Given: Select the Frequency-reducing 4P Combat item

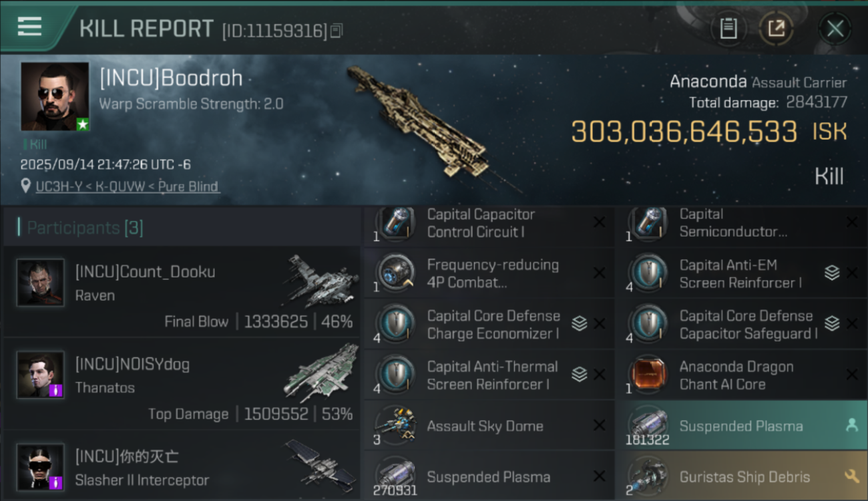Looking at the screenshot, I should pos(489,273).
